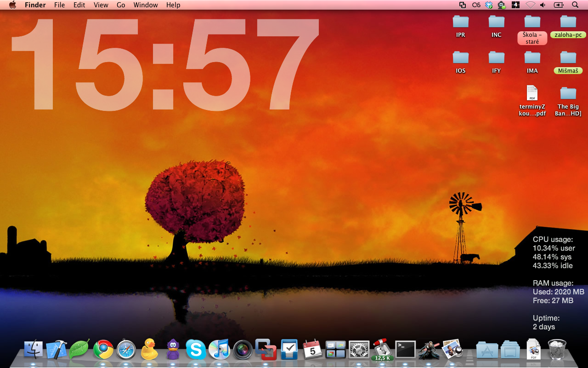Click the VMware menu bar icon
588x368 pixels.
[463, 5]
